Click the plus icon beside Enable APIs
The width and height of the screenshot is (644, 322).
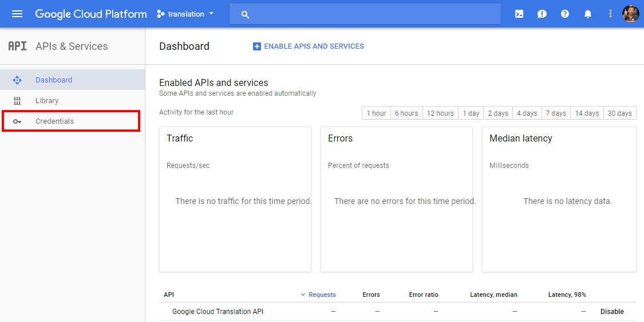(x=256, y=46)
